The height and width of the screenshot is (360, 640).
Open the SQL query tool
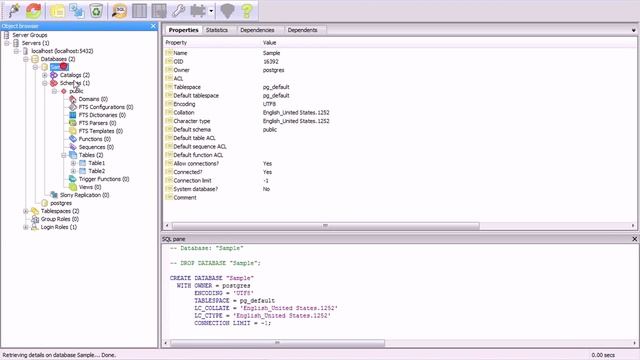point(119,11)
